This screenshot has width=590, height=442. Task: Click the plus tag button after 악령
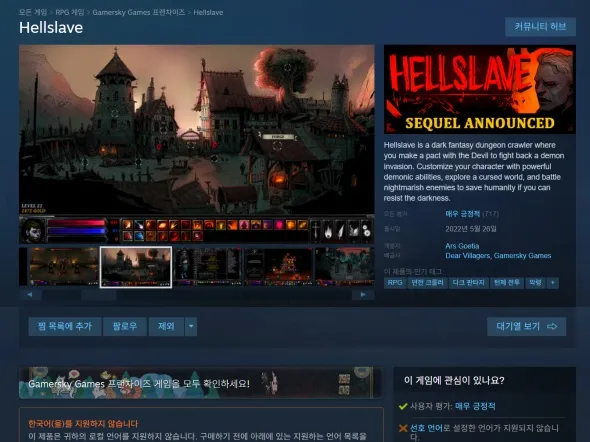553,283
